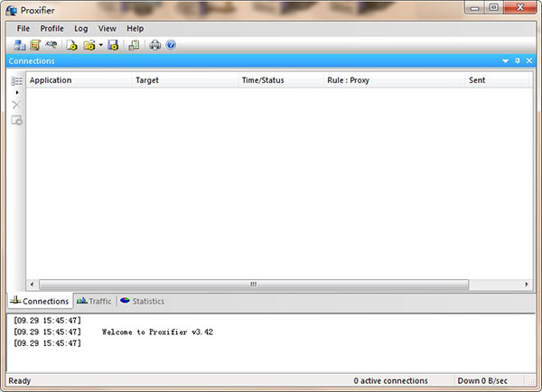Click the create-rule icon in sidebar
Image resolution: width=542 pixels, height=392 pixels.
tap(16, 120)
